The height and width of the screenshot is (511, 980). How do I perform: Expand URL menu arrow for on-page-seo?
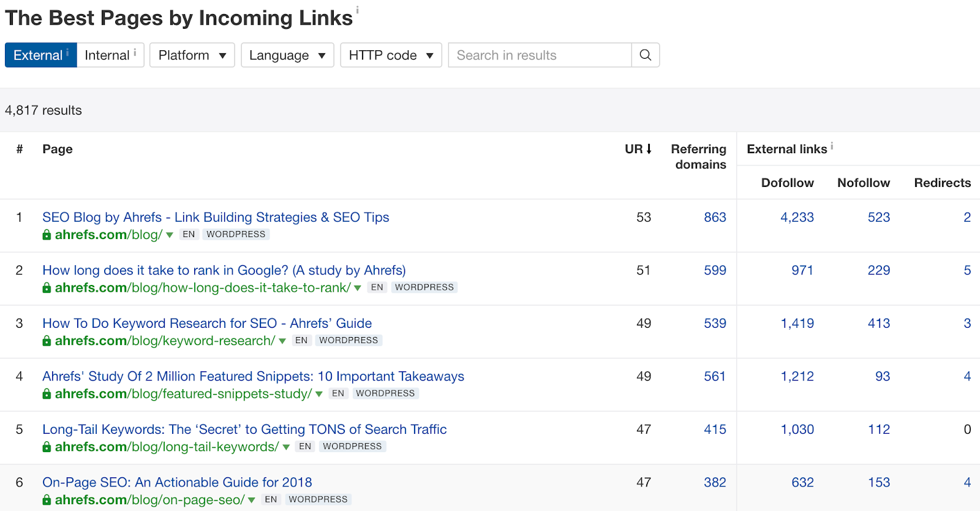click(252, 501)
